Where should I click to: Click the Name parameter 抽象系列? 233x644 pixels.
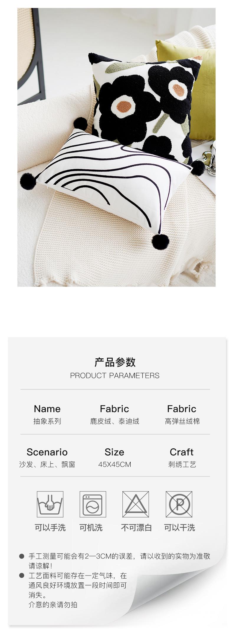click(x=47, y=421)
